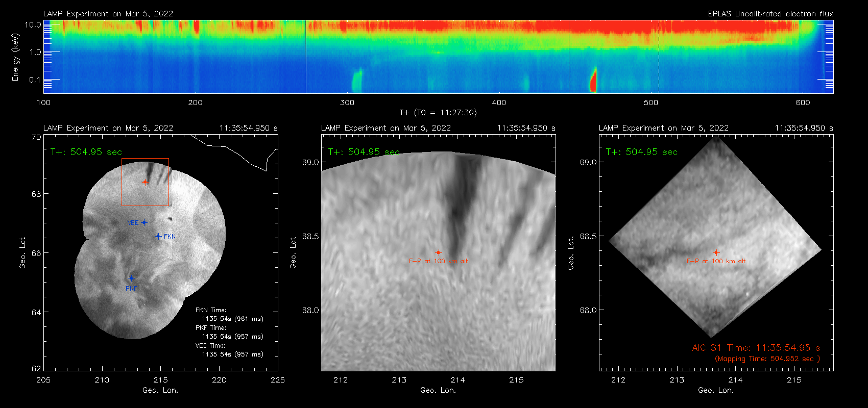This screenshot has height=408, width=868.
Task: Select the PKF station marker on left map
Action: [131, 278]
